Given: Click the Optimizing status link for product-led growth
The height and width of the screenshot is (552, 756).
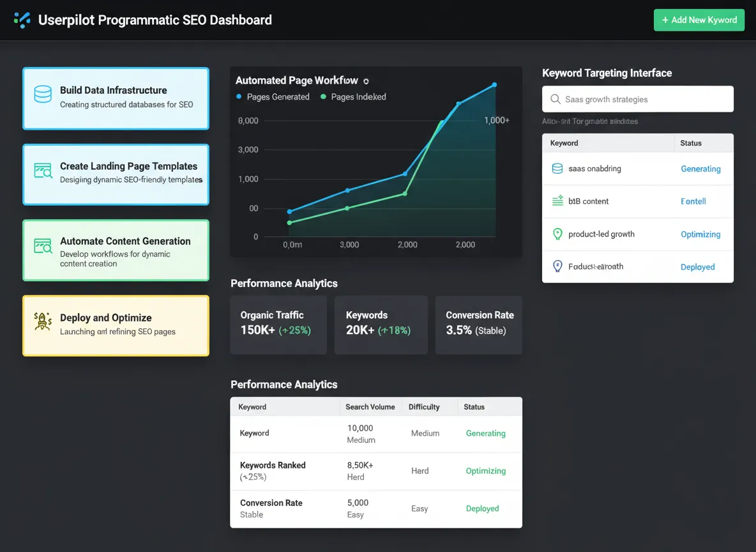Looking at the screenshot, I should pos(700,234).
